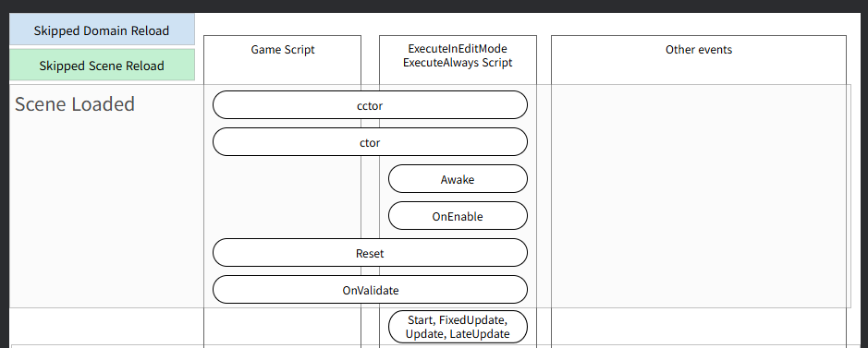Click the Other events column header
Image resolution: width=868 pixels, height=348 pixels.
click(699, 50)
